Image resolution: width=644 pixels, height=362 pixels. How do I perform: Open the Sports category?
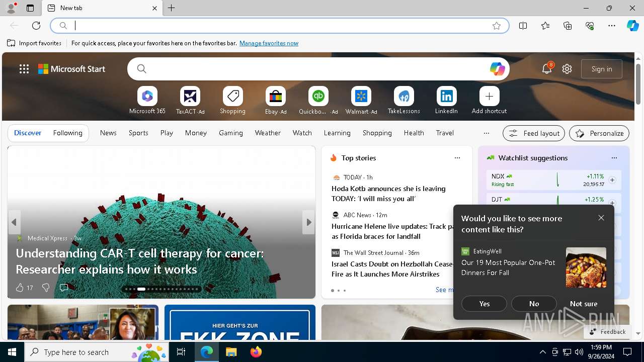[138, 133]
